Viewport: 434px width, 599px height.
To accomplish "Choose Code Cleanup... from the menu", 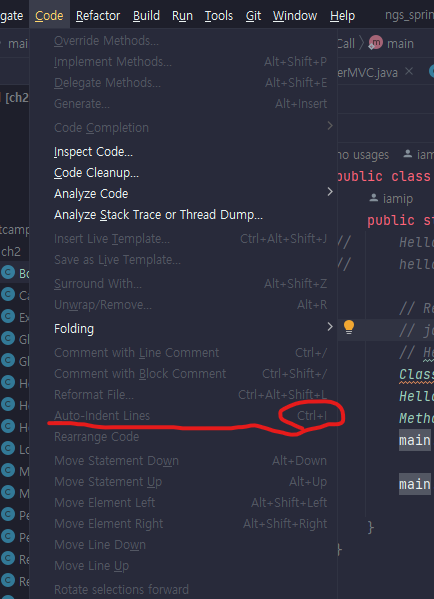I will [183, 173].
